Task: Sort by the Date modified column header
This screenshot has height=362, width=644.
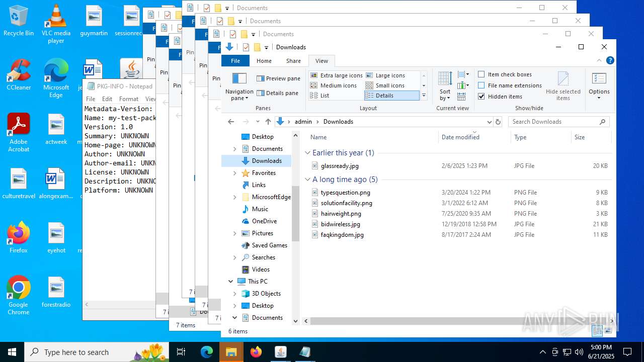Action: (474, 137)
